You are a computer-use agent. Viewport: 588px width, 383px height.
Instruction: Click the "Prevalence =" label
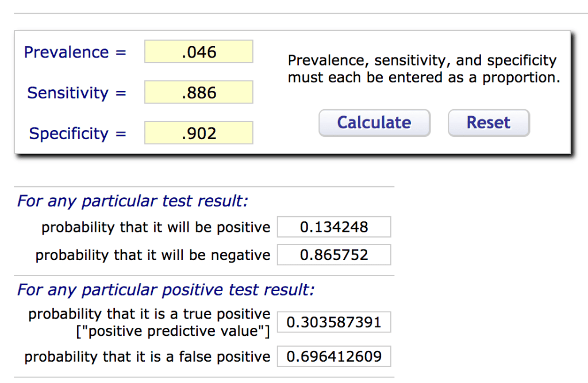click(75, 52)
